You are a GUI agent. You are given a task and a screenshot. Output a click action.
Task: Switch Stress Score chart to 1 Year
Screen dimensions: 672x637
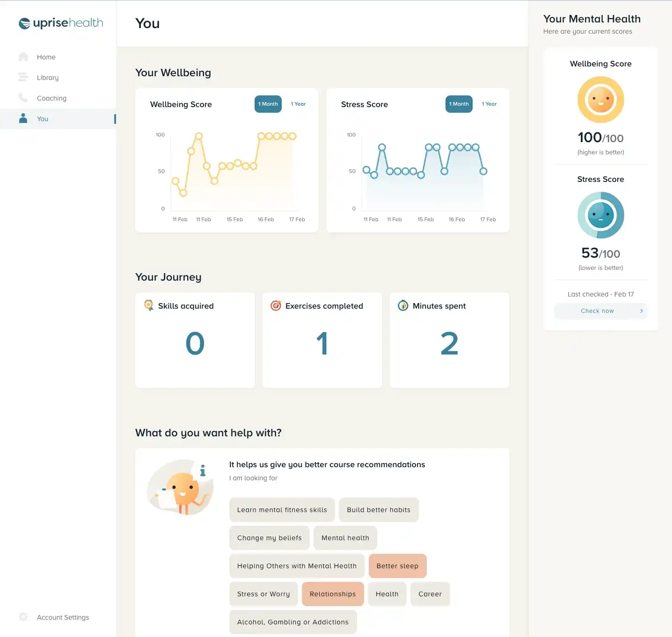489,104
